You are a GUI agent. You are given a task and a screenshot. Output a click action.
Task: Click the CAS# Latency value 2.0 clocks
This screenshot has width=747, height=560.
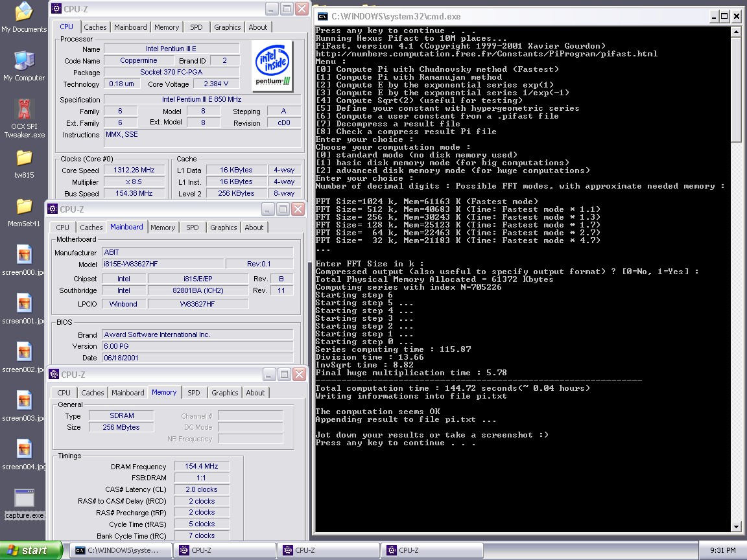(202, 489)
